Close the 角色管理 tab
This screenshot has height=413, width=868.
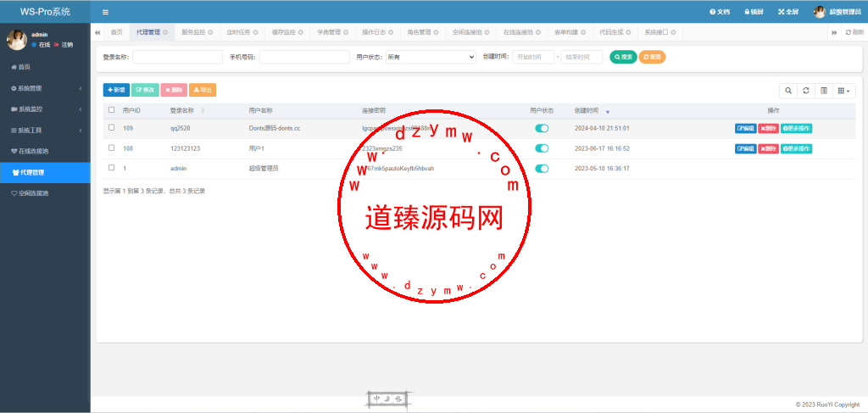click(437, 33)
